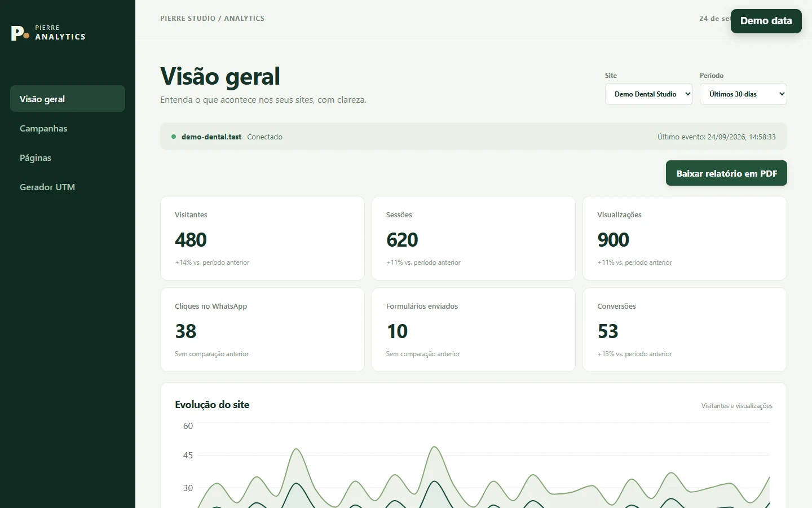The width and height of the screenshot is (812, 508).
Task: Click the Conectado status label
Action: (264, 137)
